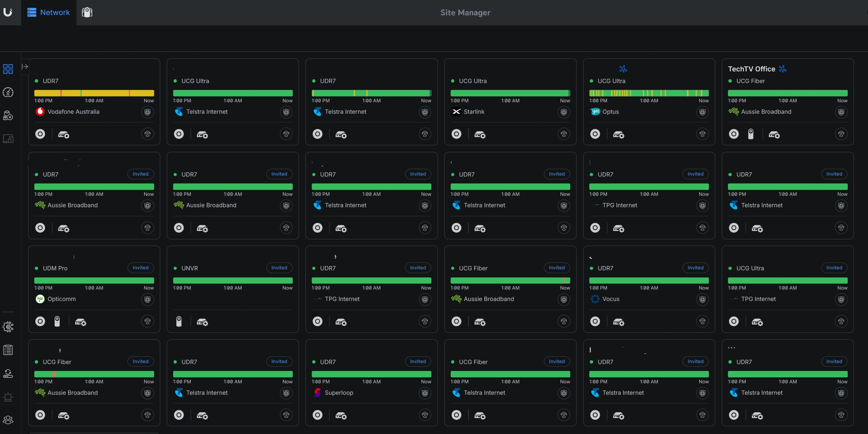This screenshot has height=434, width=868.
Task: Click the Invited badge on UCG Ultra TPG card
Action: 834,268
